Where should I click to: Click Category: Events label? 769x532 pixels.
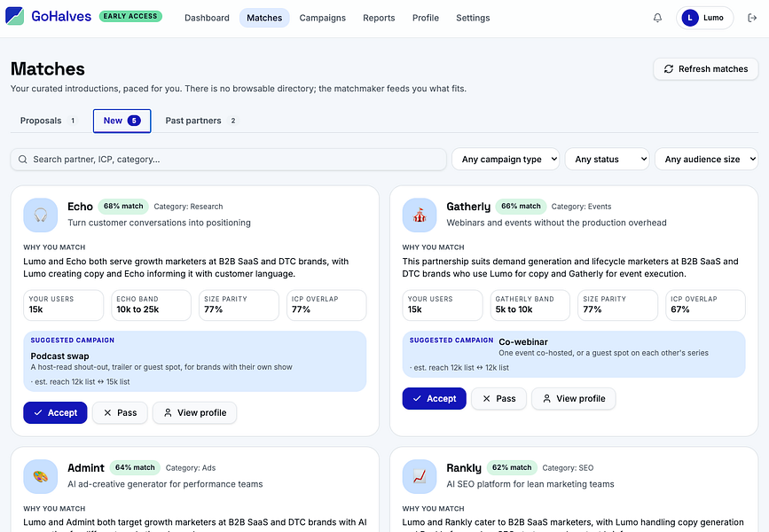581,207
